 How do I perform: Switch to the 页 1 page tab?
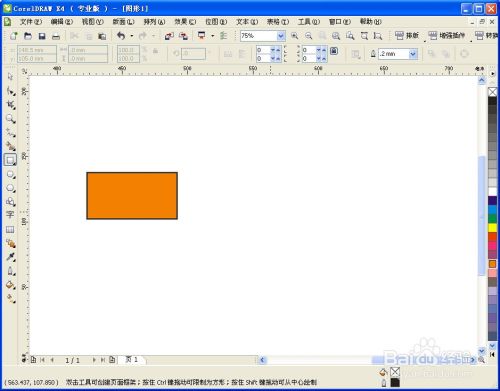(x=132, y=360)
